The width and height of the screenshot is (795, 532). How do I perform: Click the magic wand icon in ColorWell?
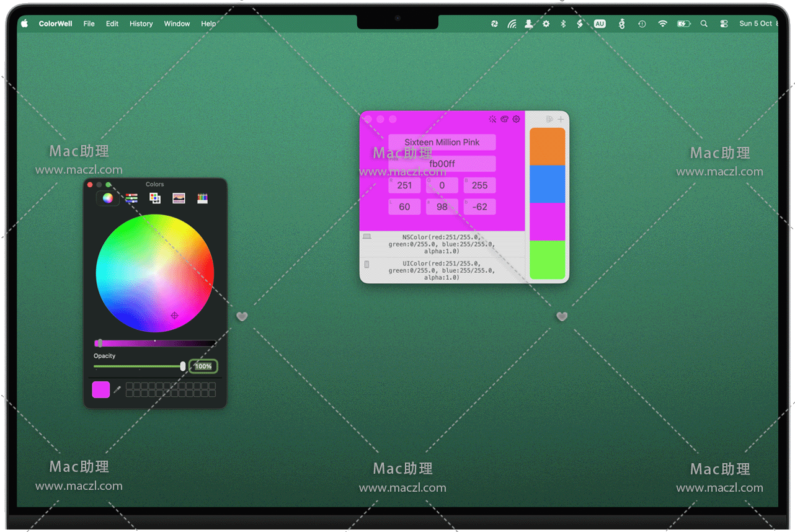pyautogui.click(x=492, y=119)
